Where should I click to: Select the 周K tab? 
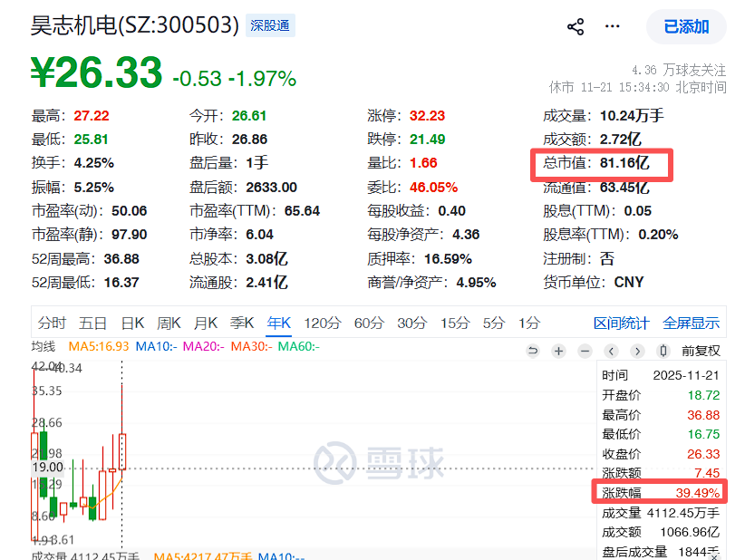pyautogui.click(x=169, y=323)
